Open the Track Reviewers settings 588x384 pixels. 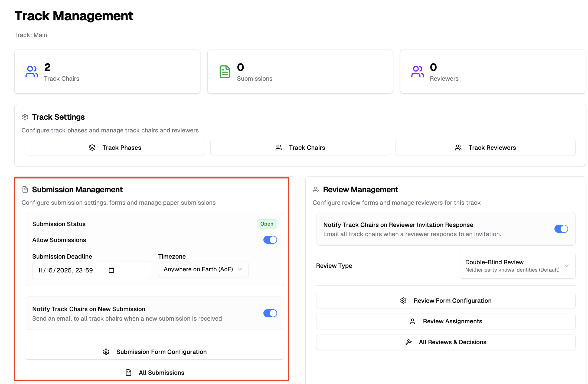pyautogui.click(x=485, y=148)
